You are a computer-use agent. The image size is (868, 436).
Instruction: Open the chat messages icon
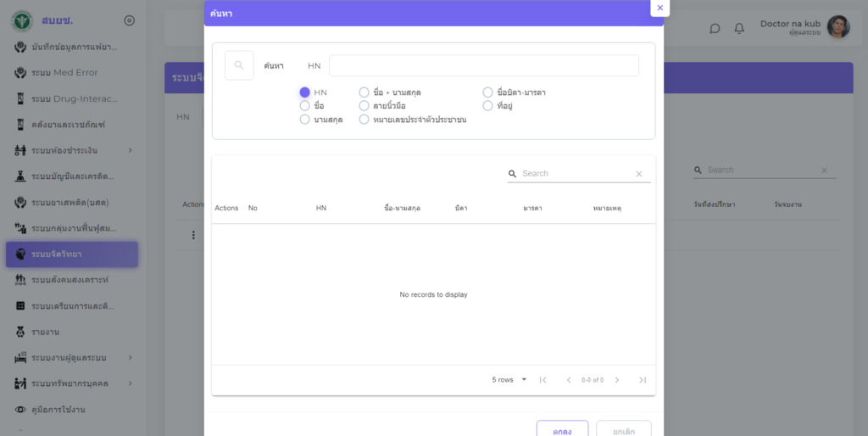(x=715, y=28)
